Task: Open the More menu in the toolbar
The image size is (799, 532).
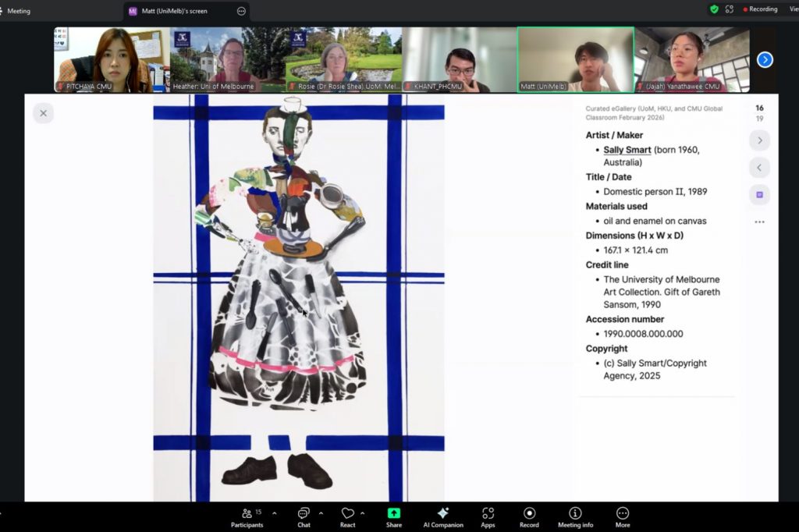Action: coord(622,515)
